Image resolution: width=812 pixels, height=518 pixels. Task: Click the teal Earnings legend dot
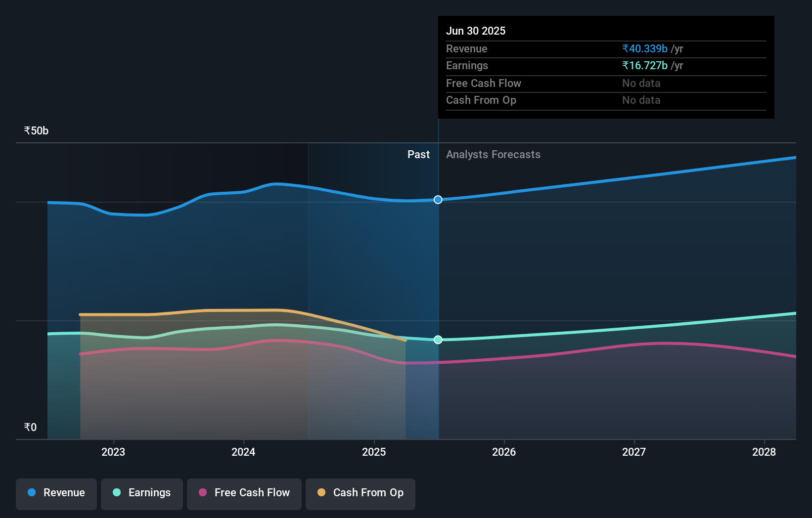pos(116,493)
